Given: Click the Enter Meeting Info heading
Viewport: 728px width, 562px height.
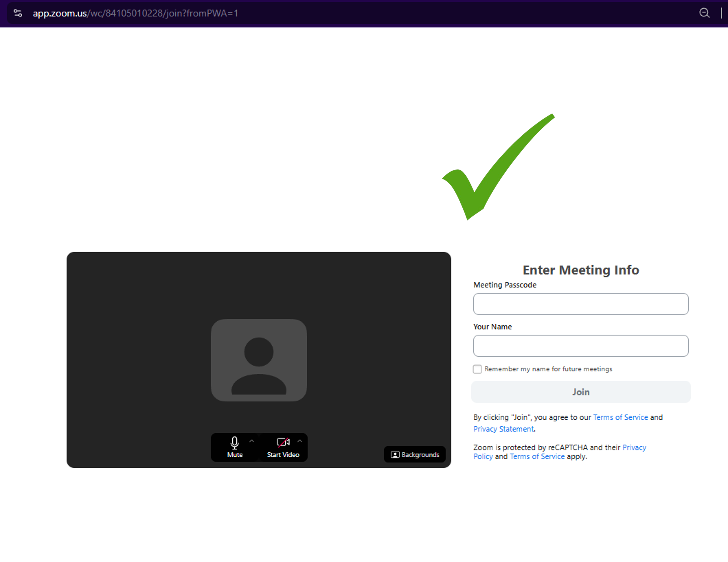Looking at the screenshot, I should click(580, 270).
